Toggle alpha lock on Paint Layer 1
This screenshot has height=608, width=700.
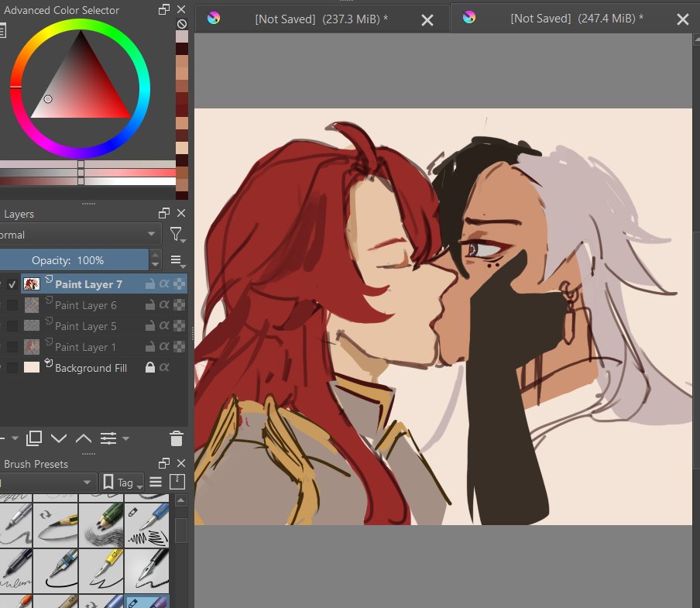tap(179, 346)
